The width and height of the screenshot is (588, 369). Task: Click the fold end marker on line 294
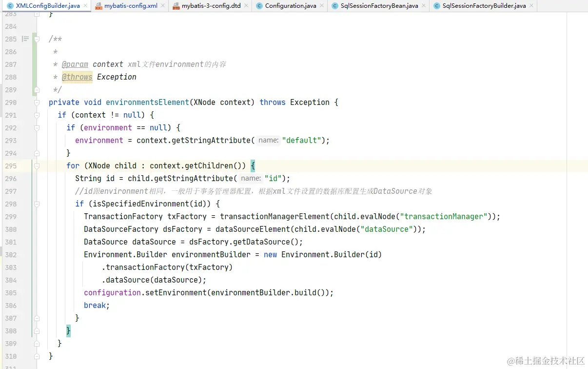pos(37,153)
